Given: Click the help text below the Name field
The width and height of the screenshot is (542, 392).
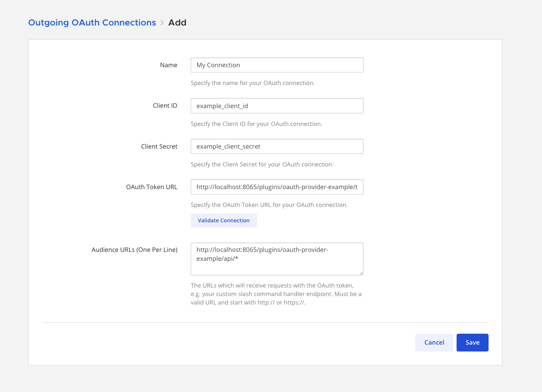Looking at the screenshot, I should [253, 83].
